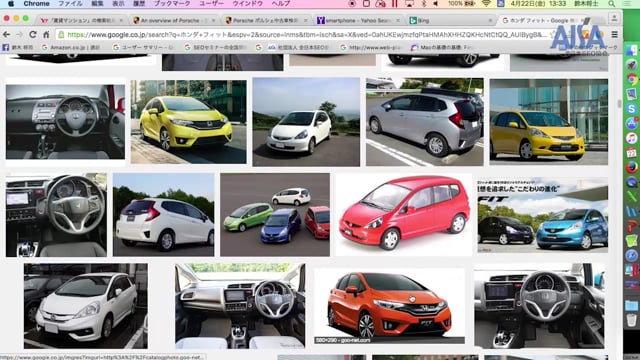The width and height of the screenshot is (640, 360).
Task: Click the Bluetooth status icon
Action: [423, 4]
